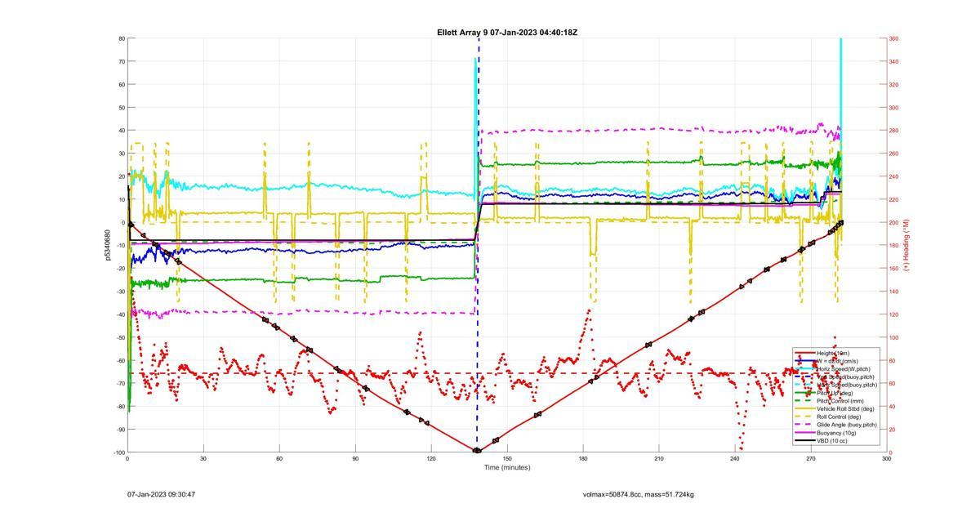
Task: Select the "-100" tick on the left axis
Action: 118,452
